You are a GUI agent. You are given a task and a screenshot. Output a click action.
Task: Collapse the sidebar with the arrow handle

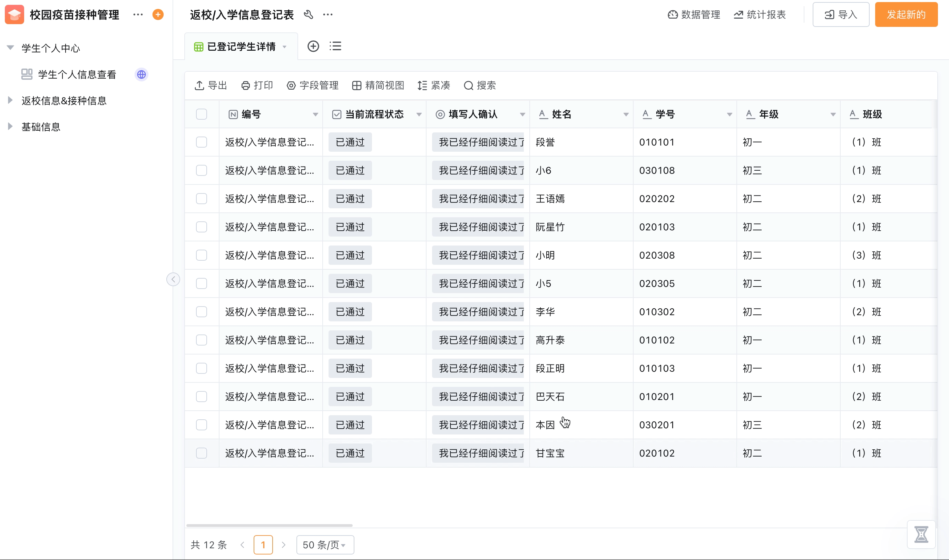[x=173, y=279]
